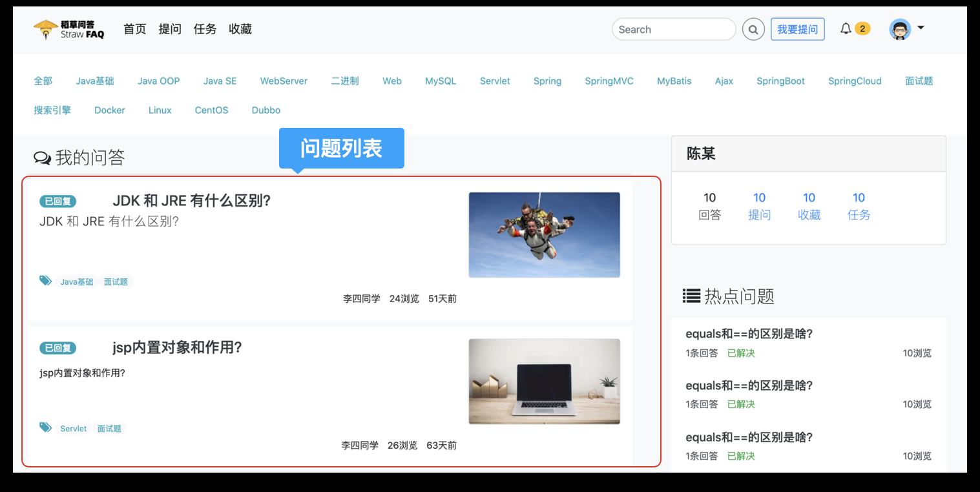This screenshot has width=980, height=492.
Task: Open the 收藏 nav item
Action: tap(240, 29)
